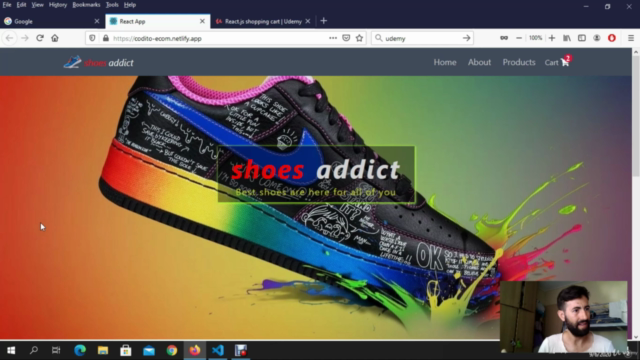640x360 pixels.
Task: Open the Firefox hamburger menu
Action: coord(631,38)
